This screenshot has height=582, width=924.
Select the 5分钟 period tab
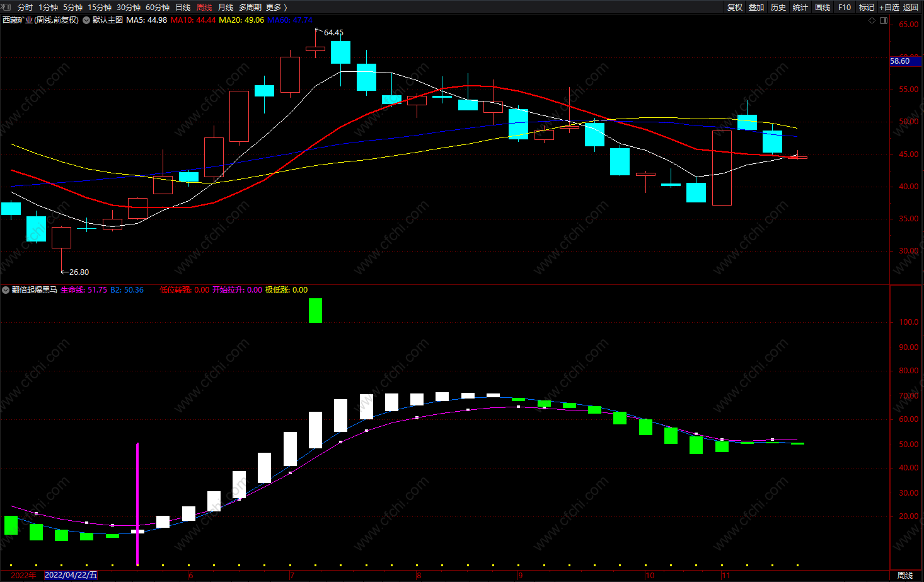[x=72, y=8]
